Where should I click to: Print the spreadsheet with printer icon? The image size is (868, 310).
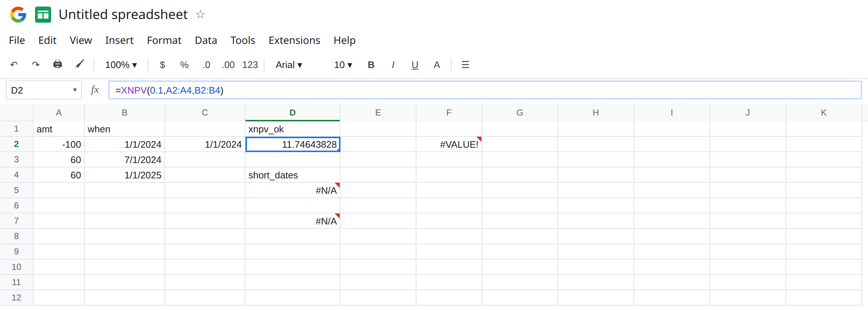point(58,64)
